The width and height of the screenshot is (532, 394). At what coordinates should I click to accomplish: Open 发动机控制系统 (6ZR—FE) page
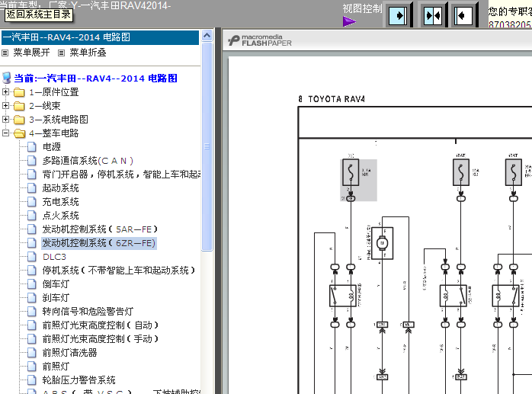99,243
